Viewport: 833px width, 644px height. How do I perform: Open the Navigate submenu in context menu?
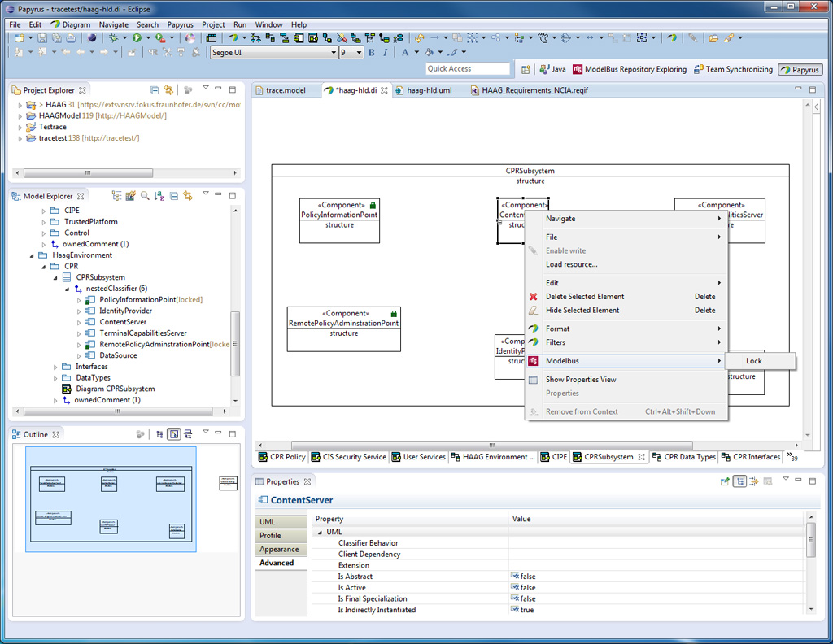point(626,219)
